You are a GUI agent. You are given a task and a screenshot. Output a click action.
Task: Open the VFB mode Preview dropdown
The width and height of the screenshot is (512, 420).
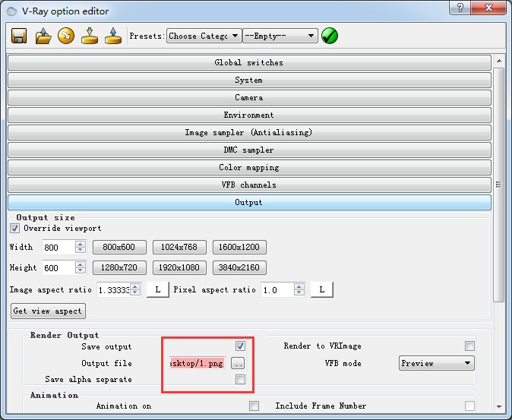point(436,363)
